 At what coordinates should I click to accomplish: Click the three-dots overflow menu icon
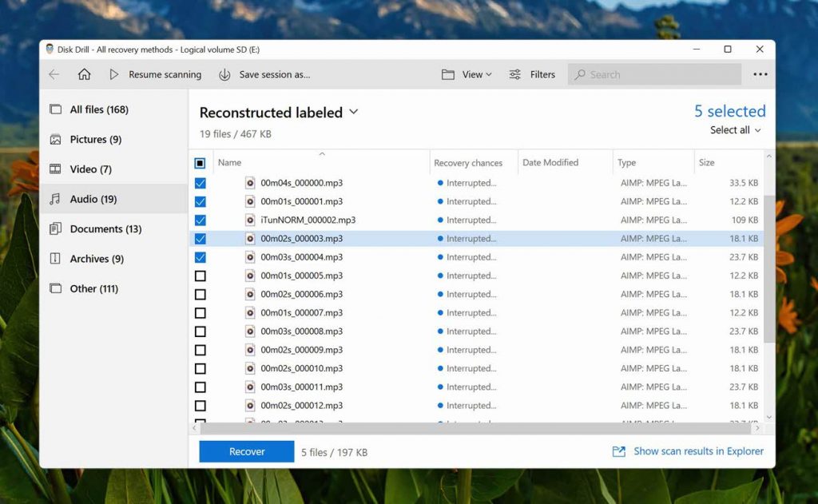click(759, 74)
